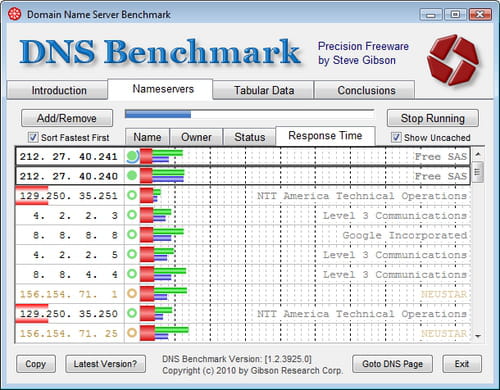This screenshot has width=500, height=390.
Task: Click the filled green status dot for 212.27.40.240
Action: point(132,175)
